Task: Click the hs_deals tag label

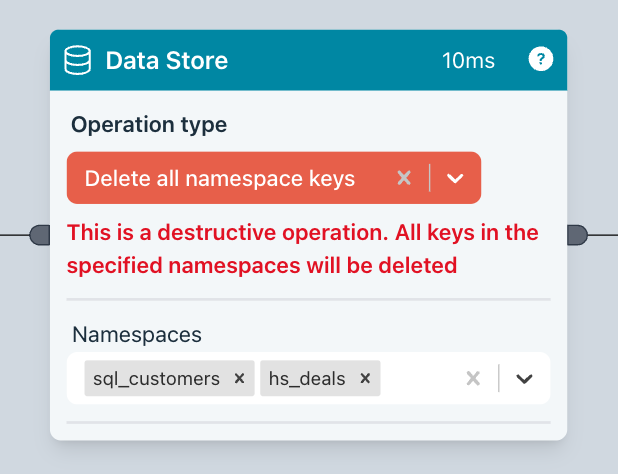Action: 307,379
